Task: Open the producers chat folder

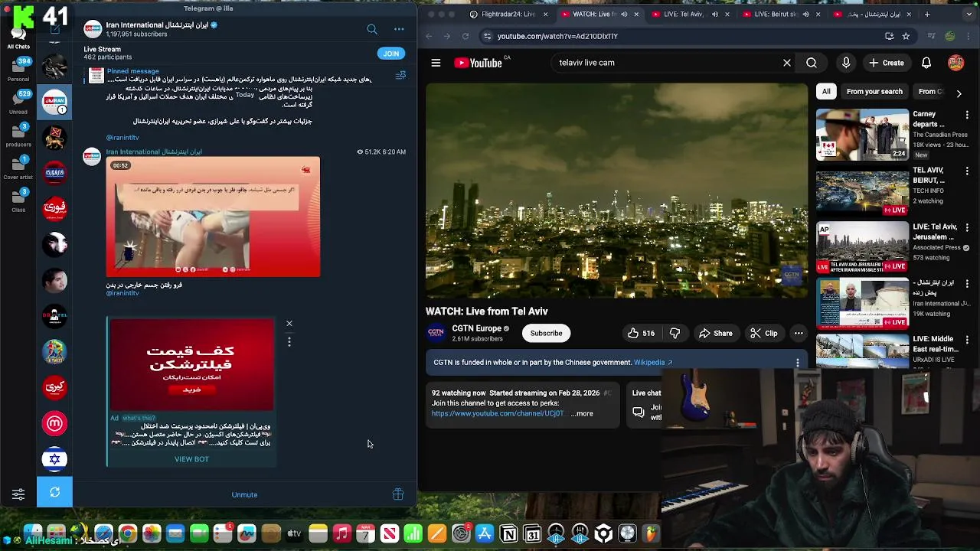Action: [18, 135]
